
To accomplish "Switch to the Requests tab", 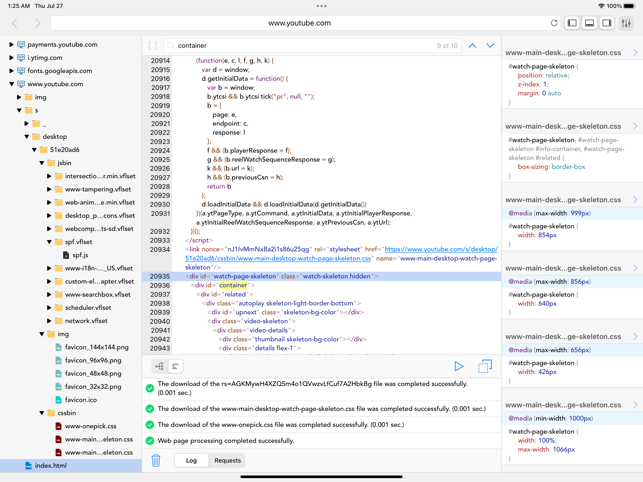I will tap(228, 460).
